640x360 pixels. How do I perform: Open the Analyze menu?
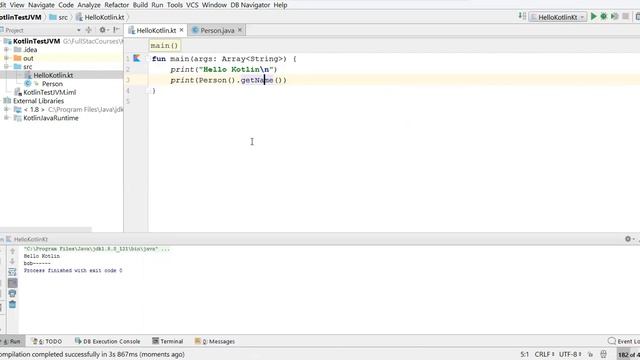click(89, 5)
